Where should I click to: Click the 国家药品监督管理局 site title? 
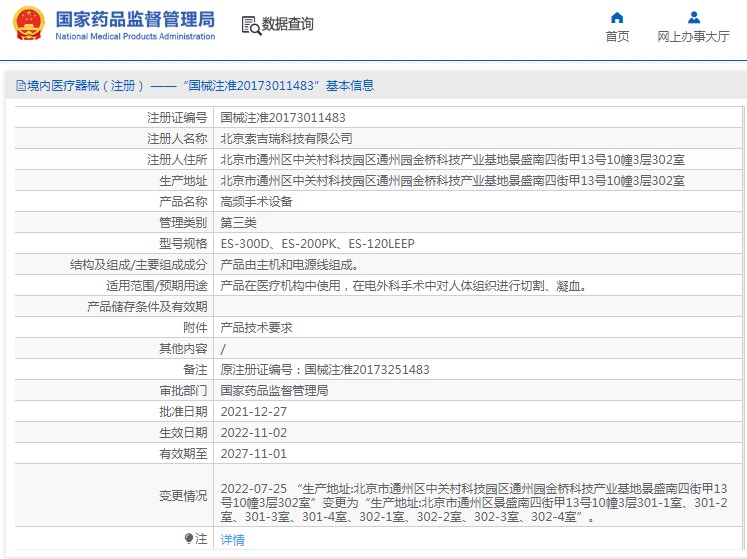135,19
